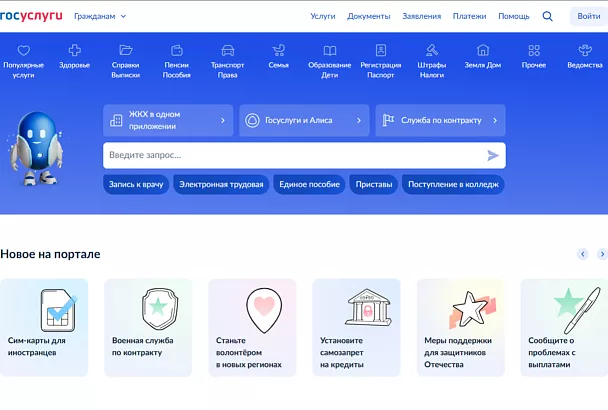Select the Транспорт Права car icon
608x410 pixels.
(227, 51)
